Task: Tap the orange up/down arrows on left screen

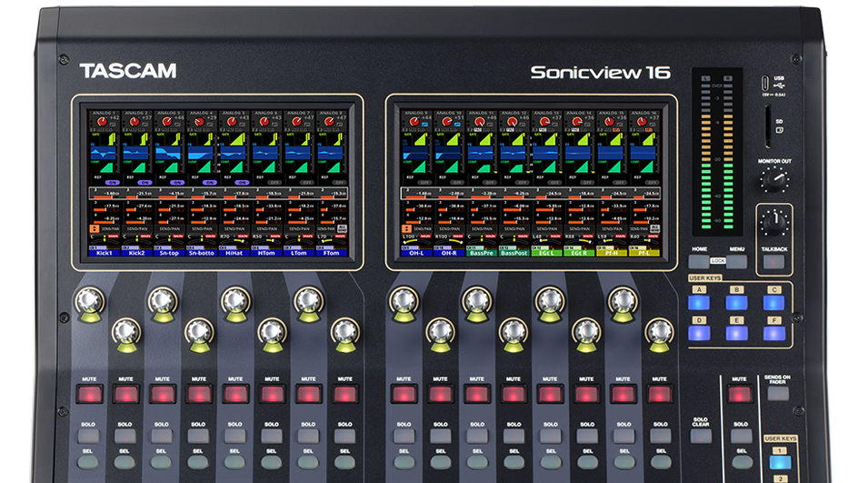Action: 94,228
